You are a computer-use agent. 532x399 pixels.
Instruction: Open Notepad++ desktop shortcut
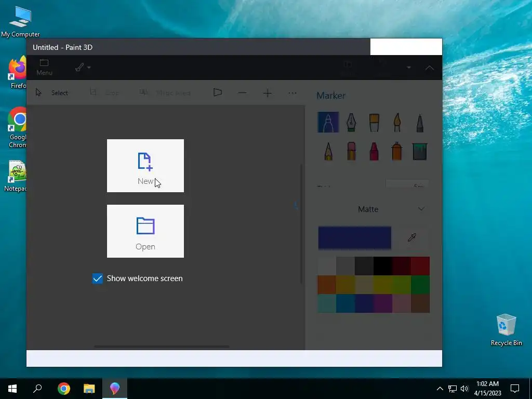(x=16, y=176)
